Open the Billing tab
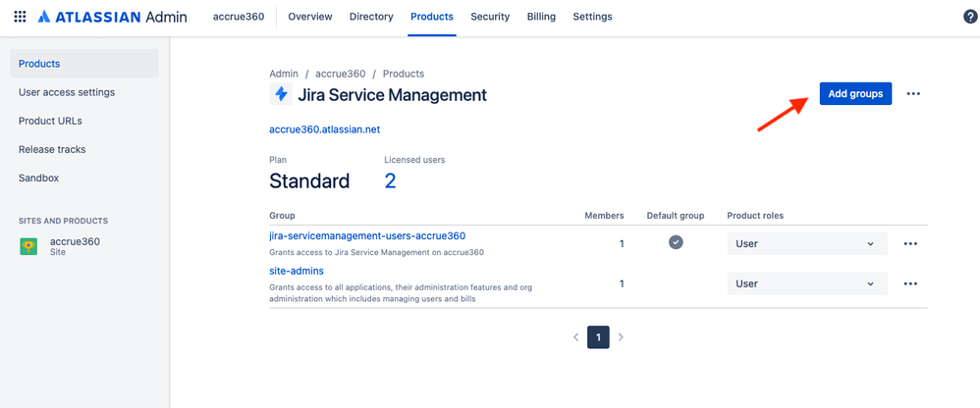Viewport: 980px width, 408px height. 541,17
